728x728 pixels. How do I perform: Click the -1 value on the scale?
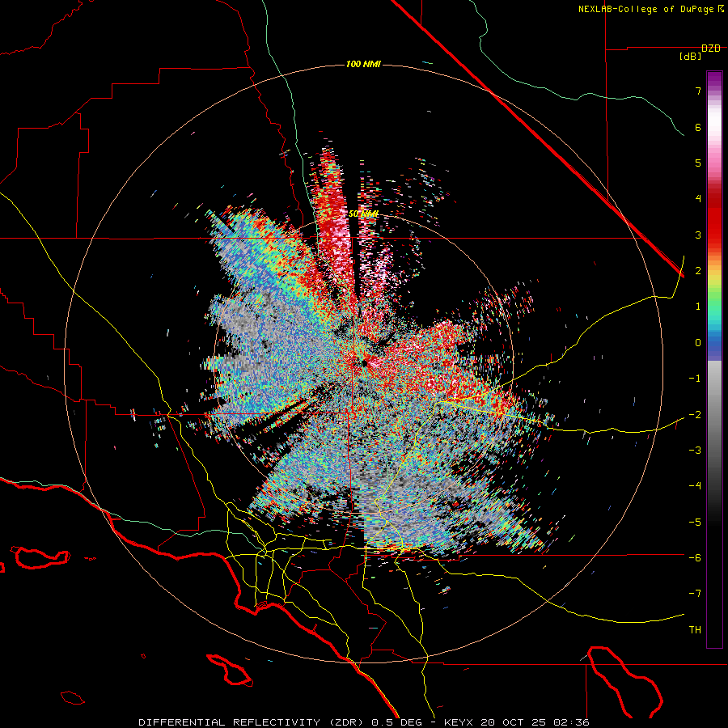[695, 379]
